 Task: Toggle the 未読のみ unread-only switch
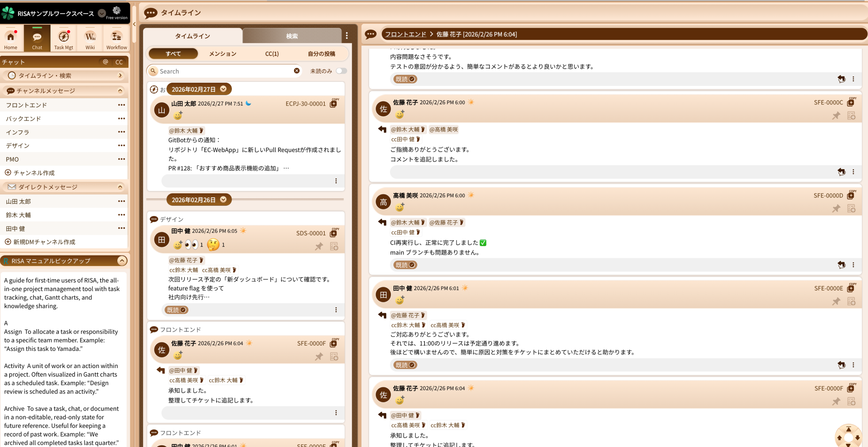pos(341,71)
